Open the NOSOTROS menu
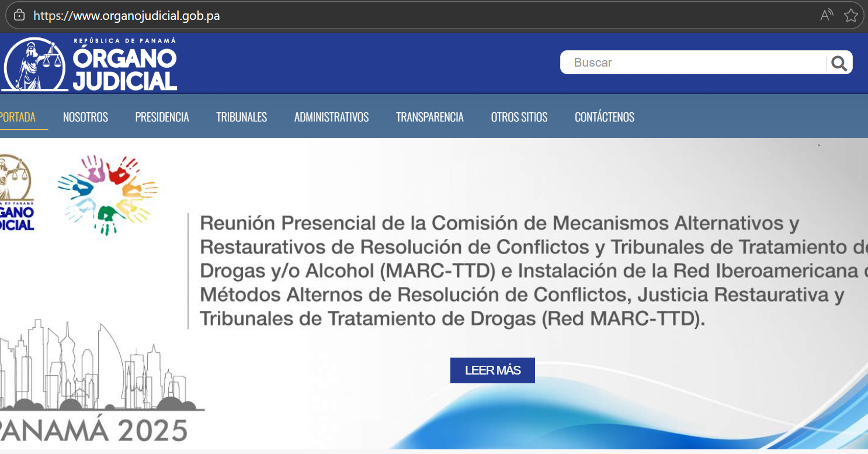 pyautogui.click(x=85, y=117)
